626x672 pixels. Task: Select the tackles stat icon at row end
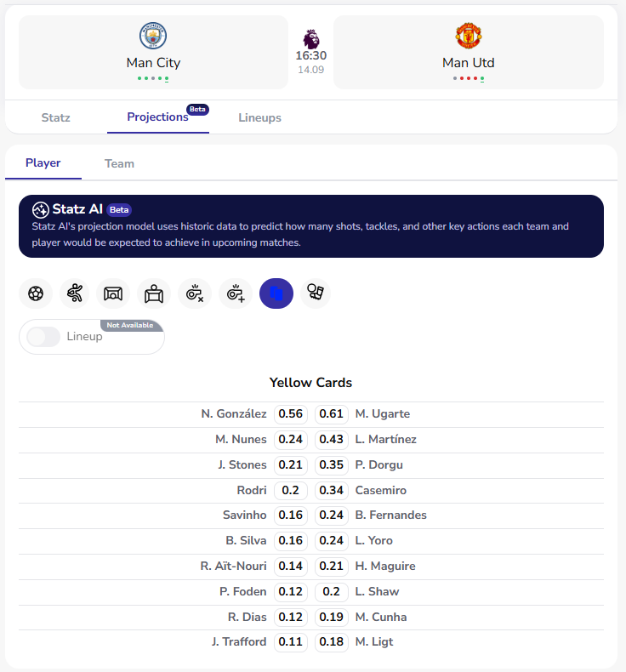[x=316, y=293]
